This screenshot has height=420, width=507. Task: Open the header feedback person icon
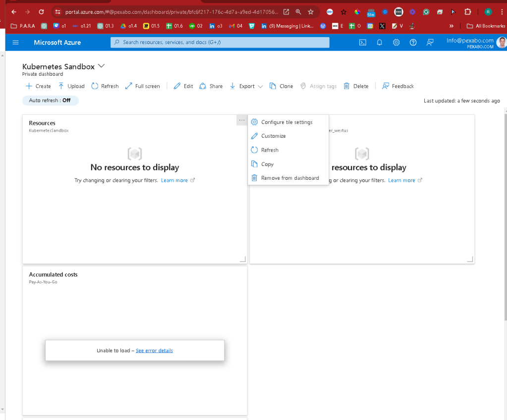(x=430, y=42)
